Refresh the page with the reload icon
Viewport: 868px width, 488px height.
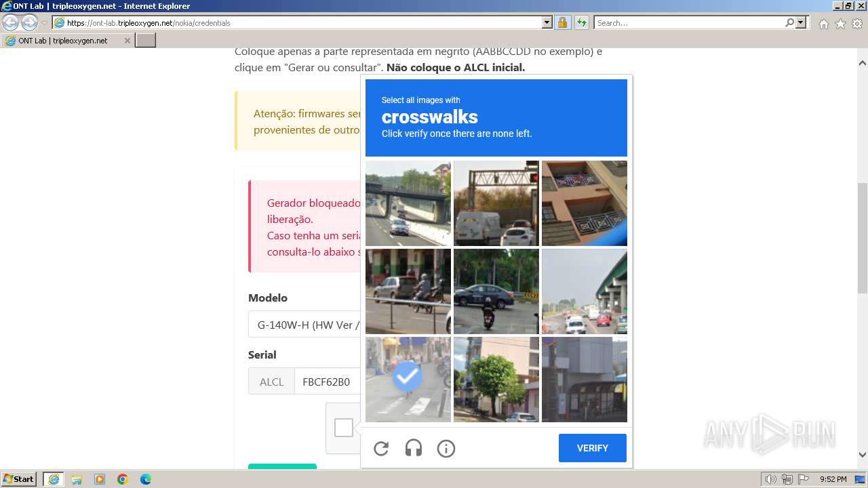point(581,22)
